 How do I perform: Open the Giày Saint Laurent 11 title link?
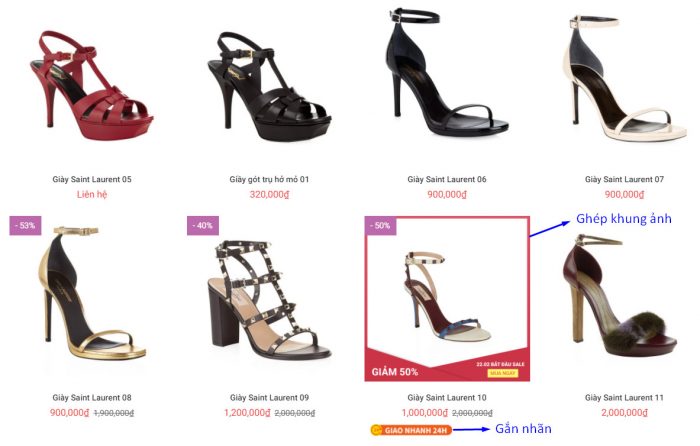pos(624,397)
